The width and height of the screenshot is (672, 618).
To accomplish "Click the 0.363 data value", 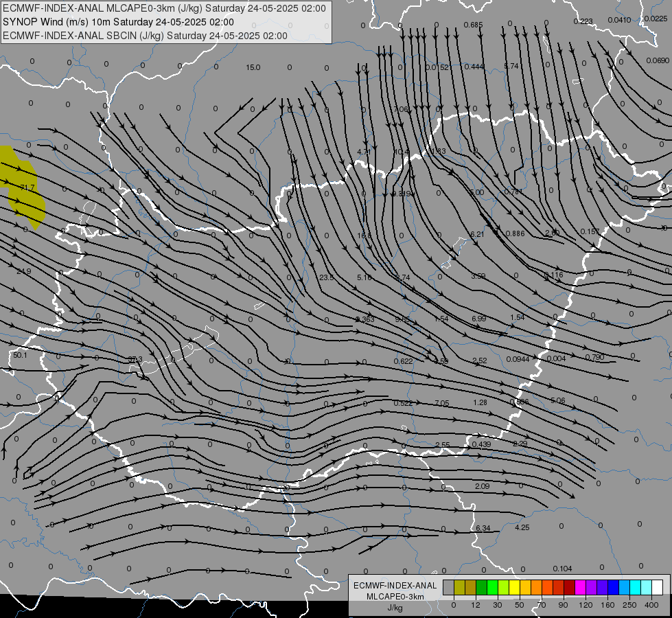I will [x=364, y=319].
